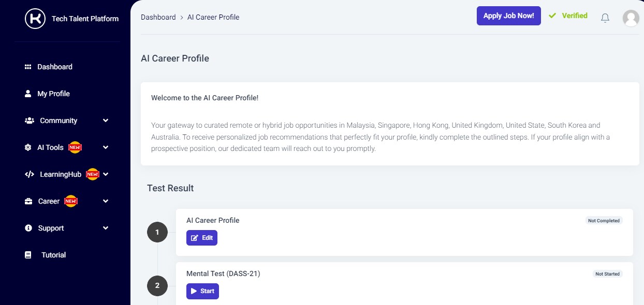Expand the Community menu chevron
Viewport: 644px width, 305px height.
(x=106, y=120)
